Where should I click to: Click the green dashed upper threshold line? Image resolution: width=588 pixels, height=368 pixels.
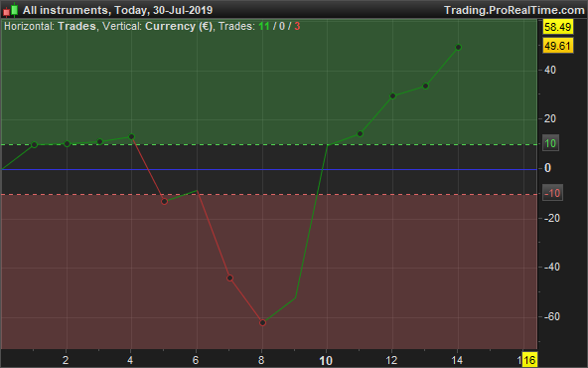tap(268, 144)
